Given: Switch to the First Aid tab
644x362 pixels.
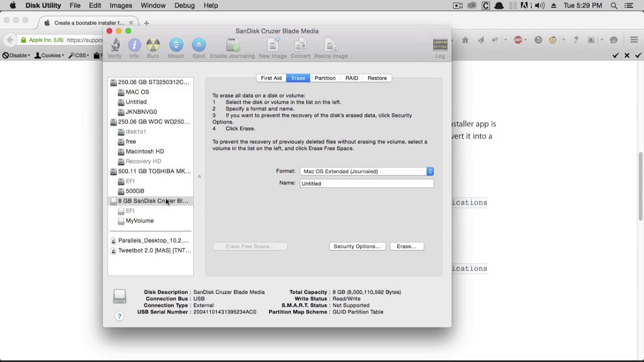Looking at the screenshot, I should pos(271,78).
